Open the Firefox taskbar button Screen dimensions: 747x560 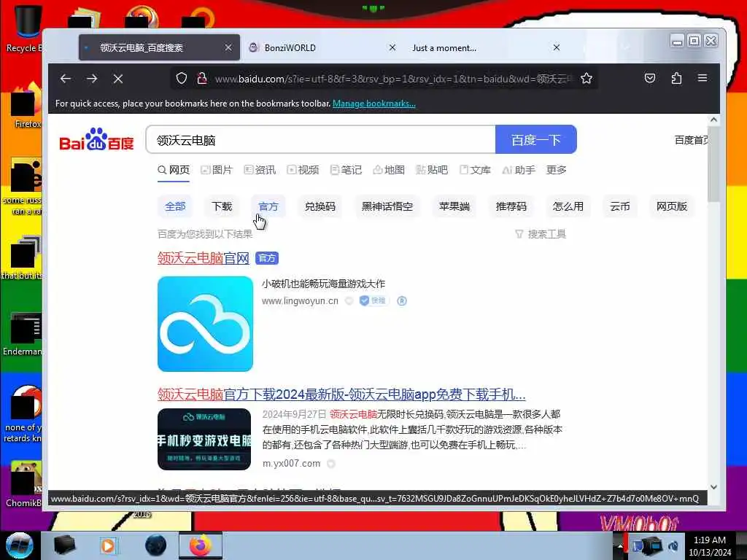201,545
